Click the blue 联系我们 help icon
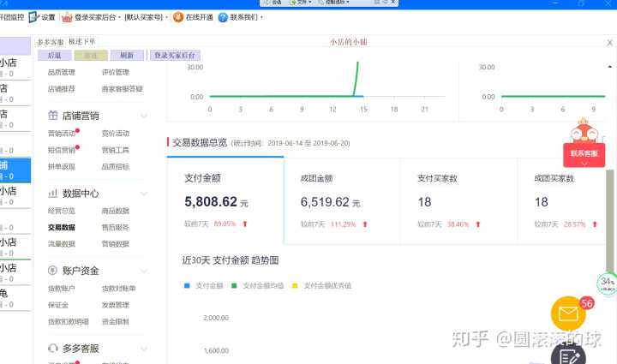 (223, 17)
